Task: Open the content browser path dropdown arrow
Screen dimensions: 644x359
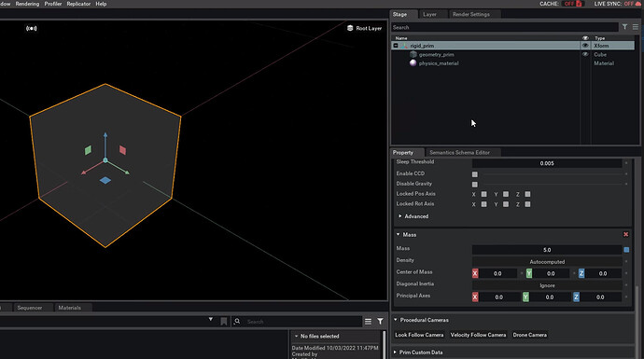Action: [211, 319]
